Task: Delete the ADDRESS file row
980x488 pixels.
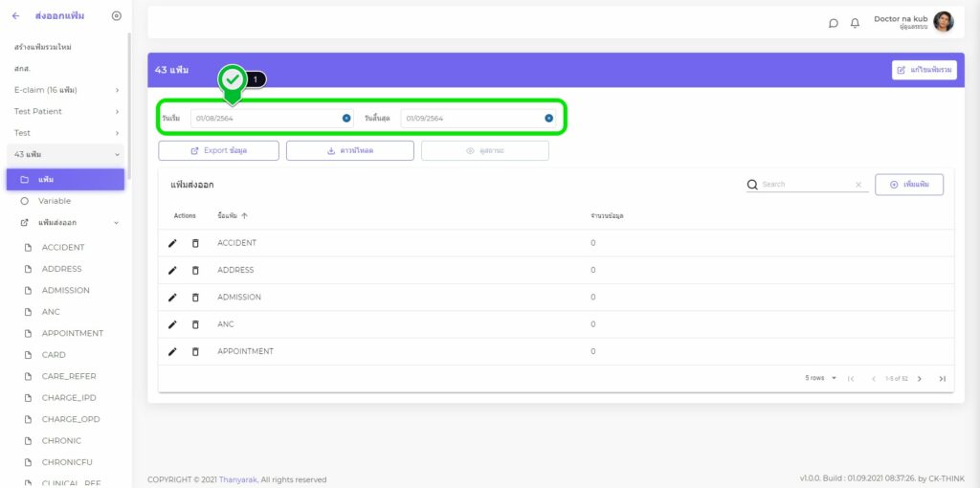Action: (195, 270)
